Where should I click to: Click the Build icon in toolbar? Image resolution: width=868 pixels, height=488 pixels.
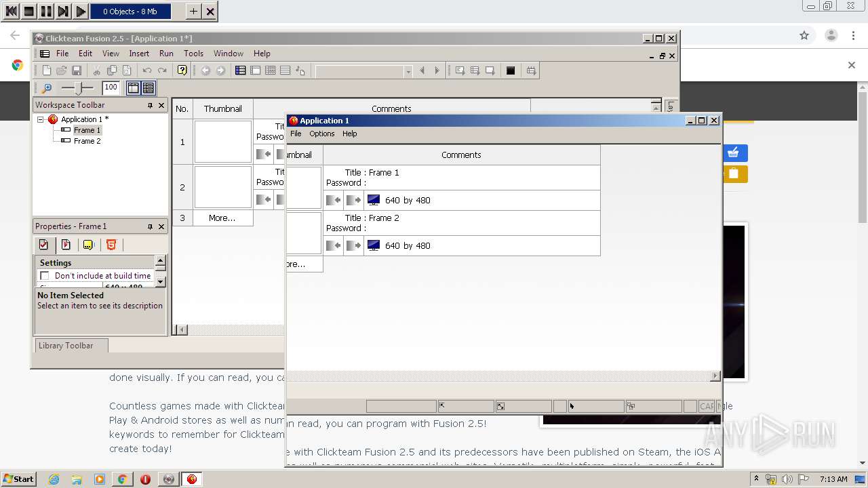click(x=531, y=70)
